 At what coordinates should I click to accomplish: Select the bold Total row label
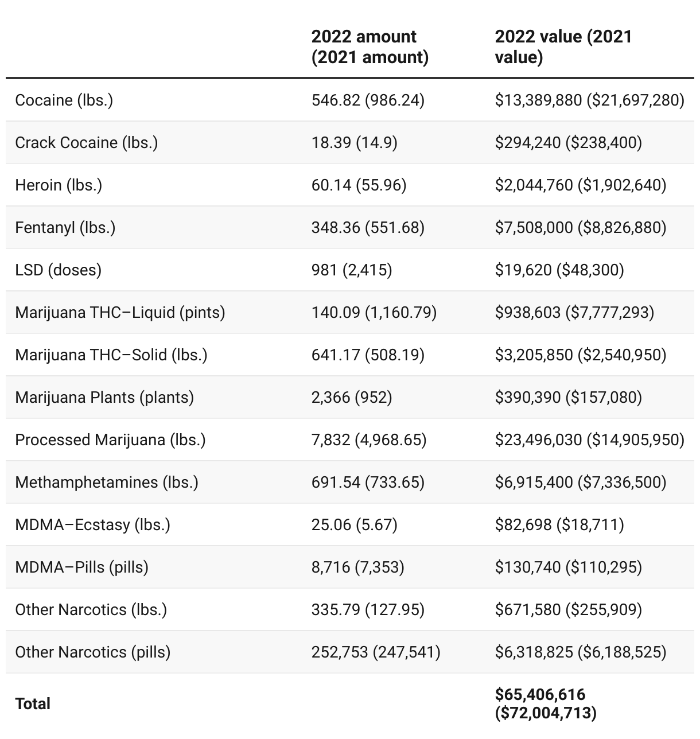point(33,703)
